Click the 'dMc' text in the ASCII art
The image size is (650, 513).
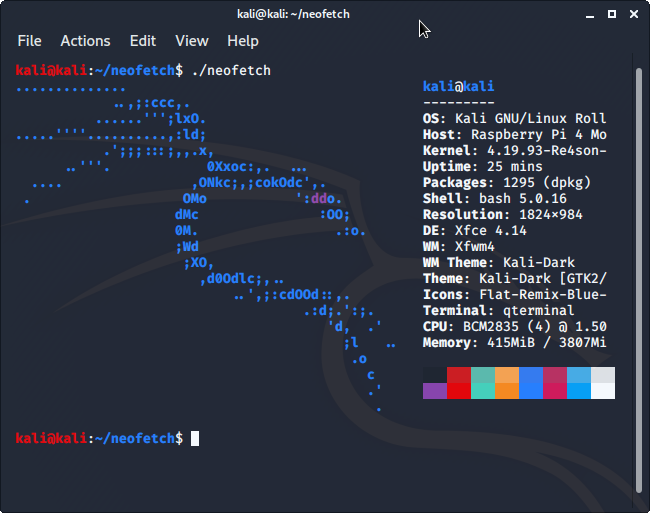coord(187,215)
